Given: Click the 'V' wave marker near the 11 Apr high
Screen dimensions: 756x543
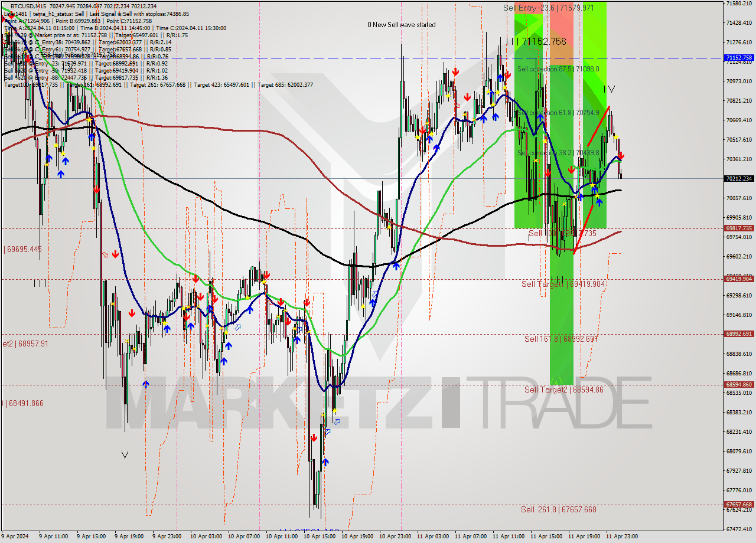Looking at the screenshot, I should click(x=612, y=89).
